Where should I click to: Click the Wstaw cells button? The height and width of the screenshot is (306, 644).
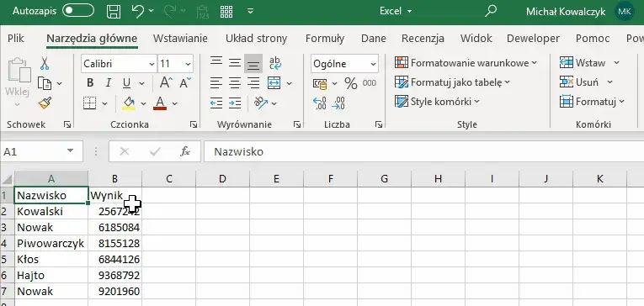583,63
